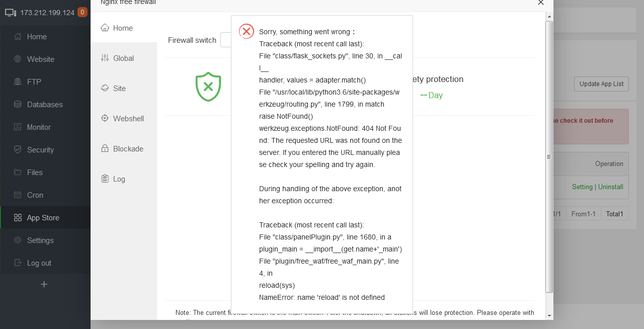
Task: Click the Log out icon in the sidebar
Action: point(18,263)
